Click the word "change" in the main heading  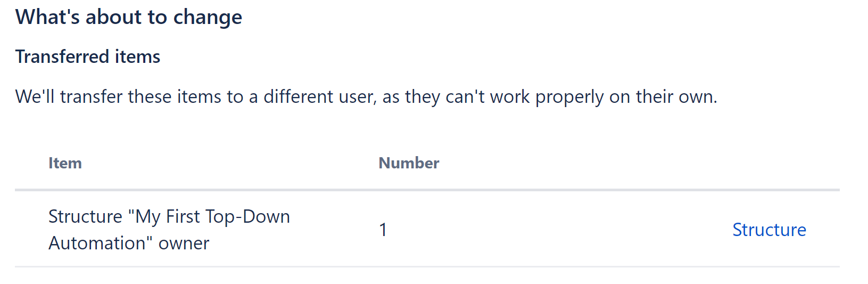coord(208,17)
